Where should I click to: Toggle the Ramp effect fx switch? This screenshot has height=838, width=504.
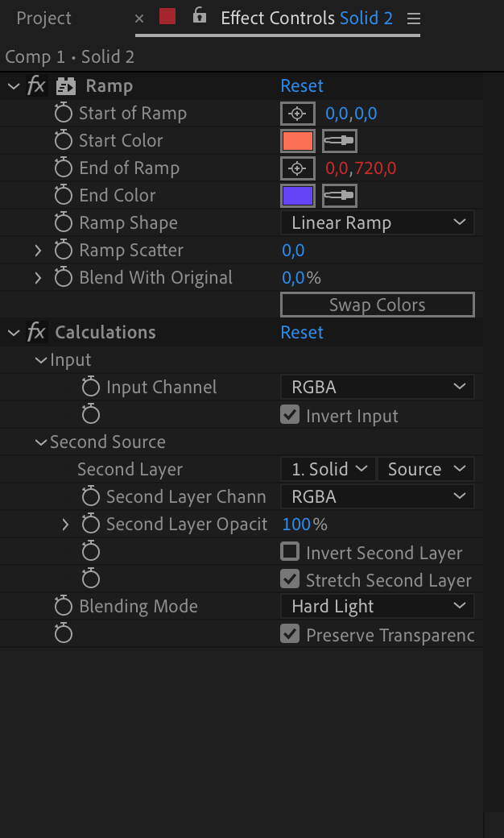pos(36,85)
